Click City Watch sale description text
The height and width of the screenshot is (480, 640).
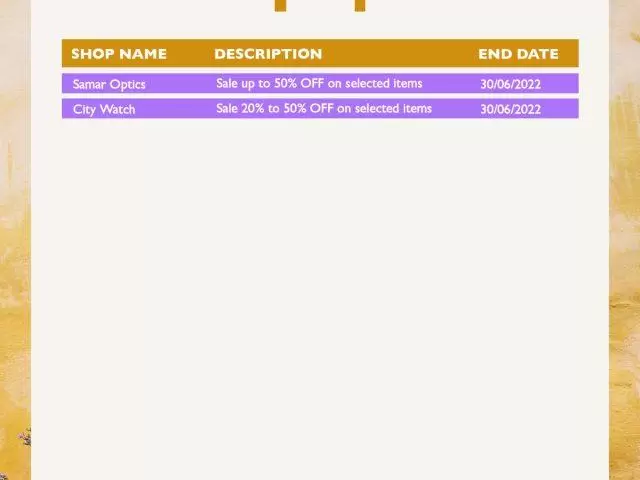(324, 108)
